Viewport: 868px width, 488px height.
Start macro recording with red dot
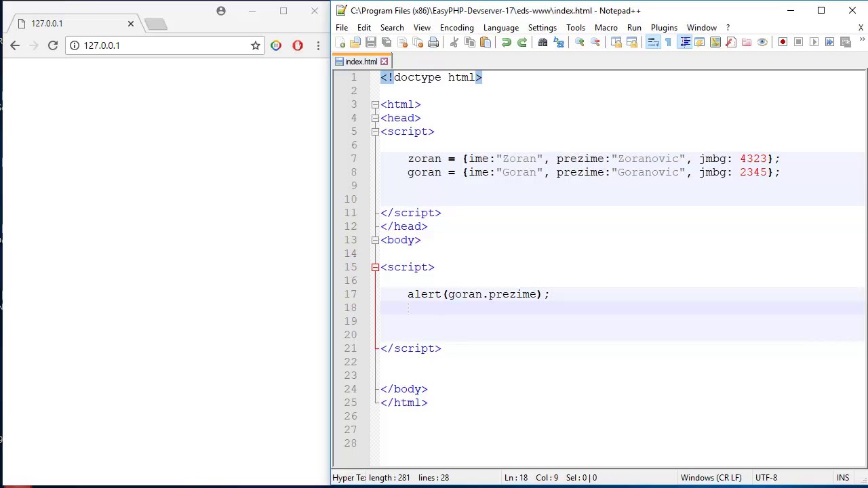click(x=783, y=42)
